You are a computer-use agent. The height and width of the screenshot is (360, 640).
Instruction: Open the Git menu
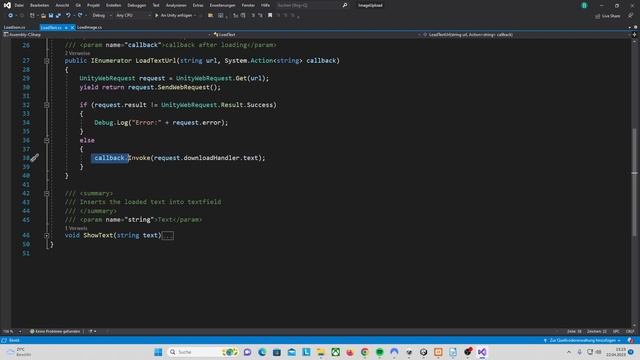click(x=78, y=5)
